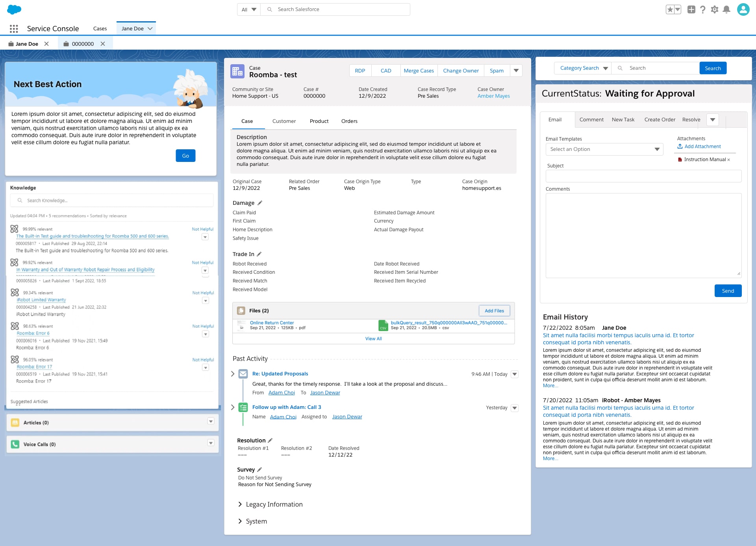Switch to the Orders tab

coord(349,121)
